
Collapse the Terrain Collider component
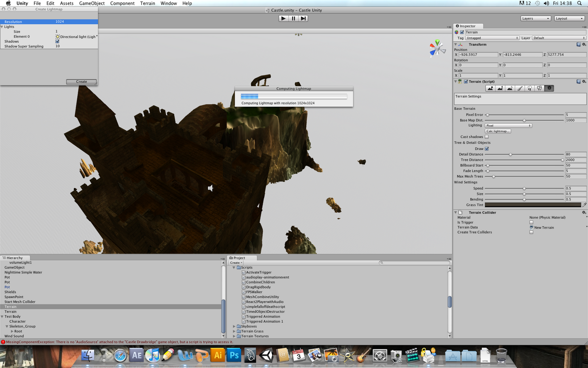456,213
